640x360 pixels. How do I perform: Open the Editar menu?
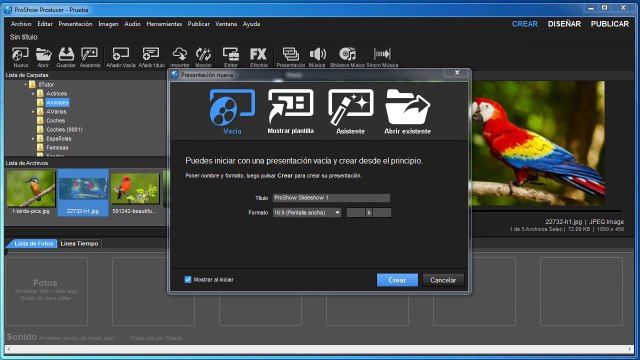pos(45,24)
